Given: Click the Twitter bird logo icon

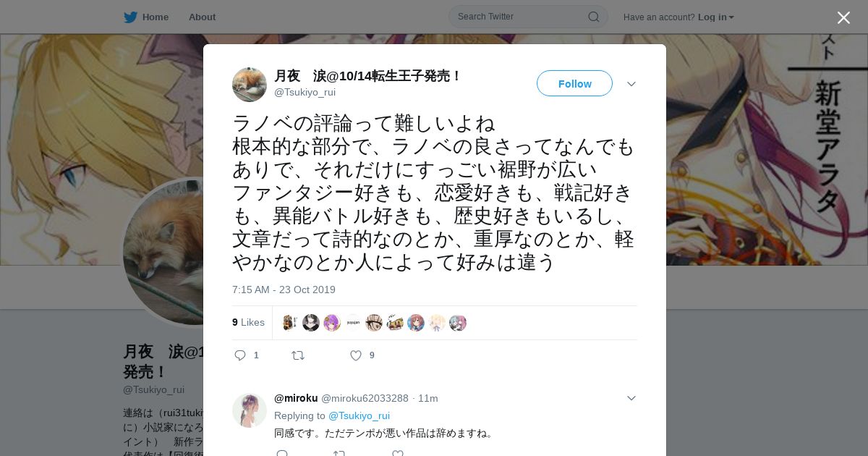Looking at the screenshot, I should (130, 17).
